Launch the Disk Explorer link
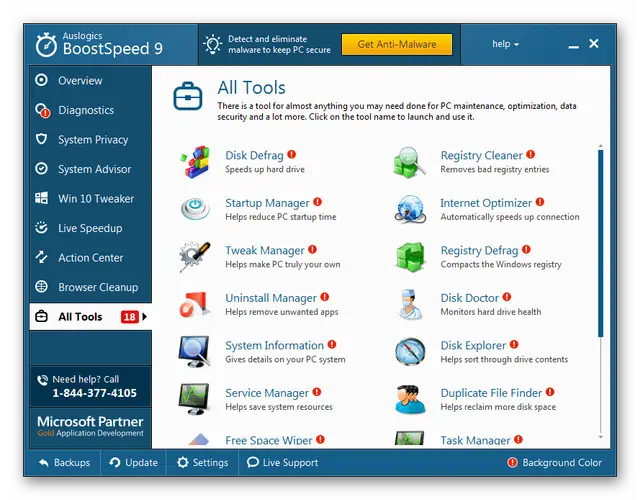The height and width of the screenshot is (500, 640). pyautogui.click(x=473, y=345)
